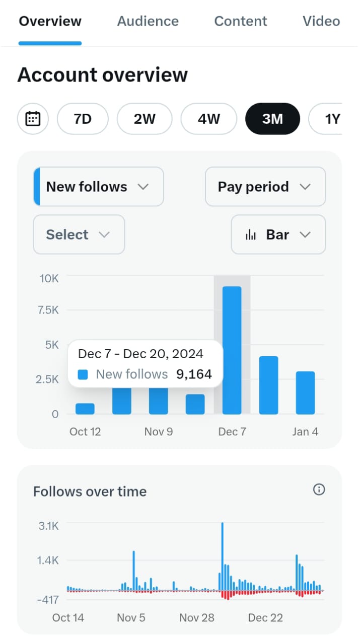Go to the Overview tab
The height and width of the screenshot is (644, 359).
tap(50, 21)
